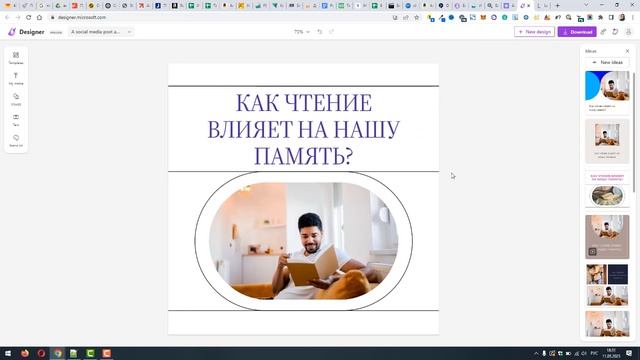Open the Templates panel in sidebar
The height and width of the screenshot is (360, 640).
pos(16,58)
